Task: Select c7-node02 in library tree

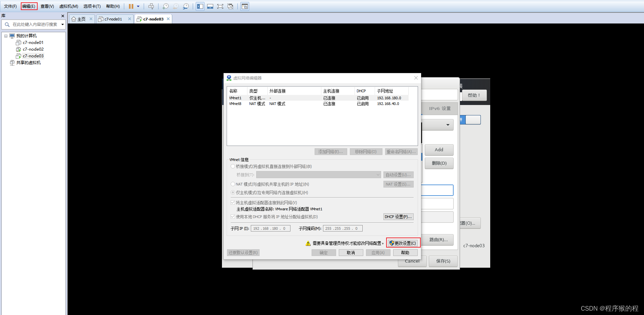Action: tap(33, 49)
